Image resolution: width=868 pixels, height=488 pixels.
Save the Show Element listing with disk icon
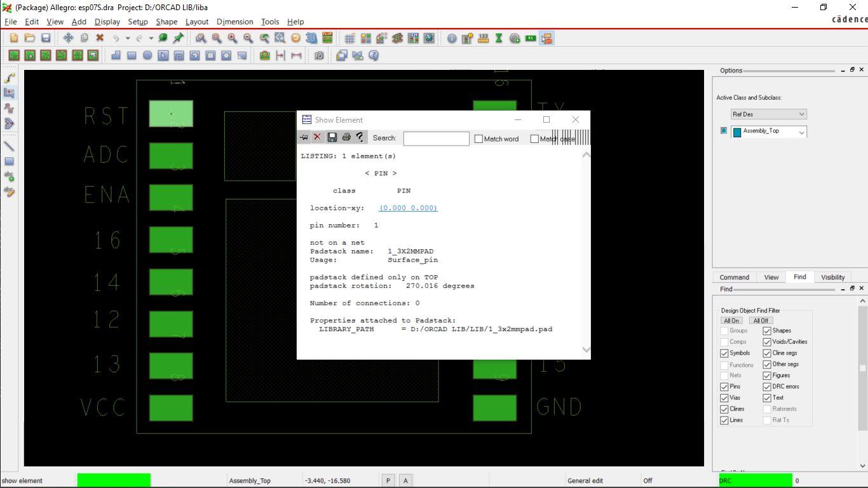pyautogui.click(x=332, y=137)
